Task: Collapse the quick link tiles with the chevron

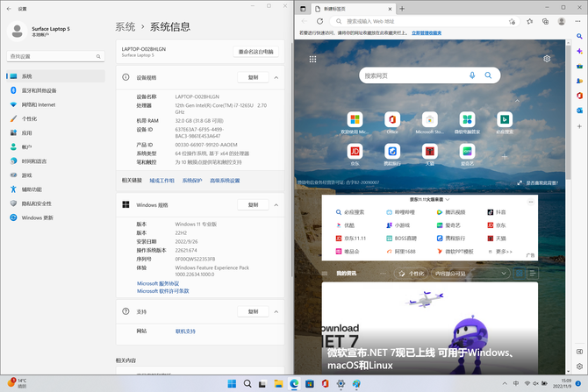Action: coord(517,101)
